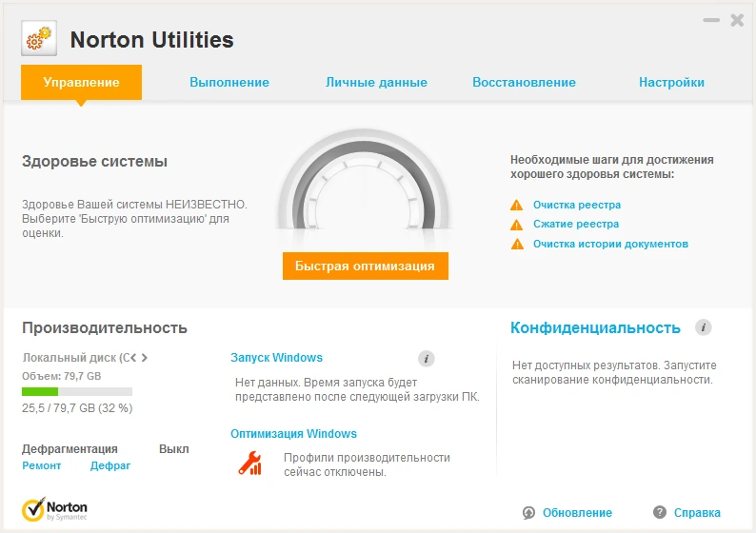Start Быстрая оптимизация
Viewport: 756px width, 533px height.
(366, 266)
